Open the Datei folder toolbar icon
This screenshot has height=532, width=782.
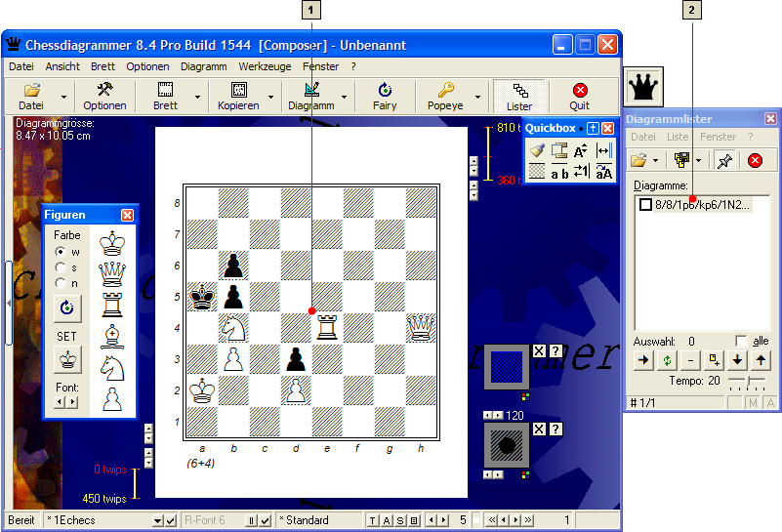pos(31,96)
